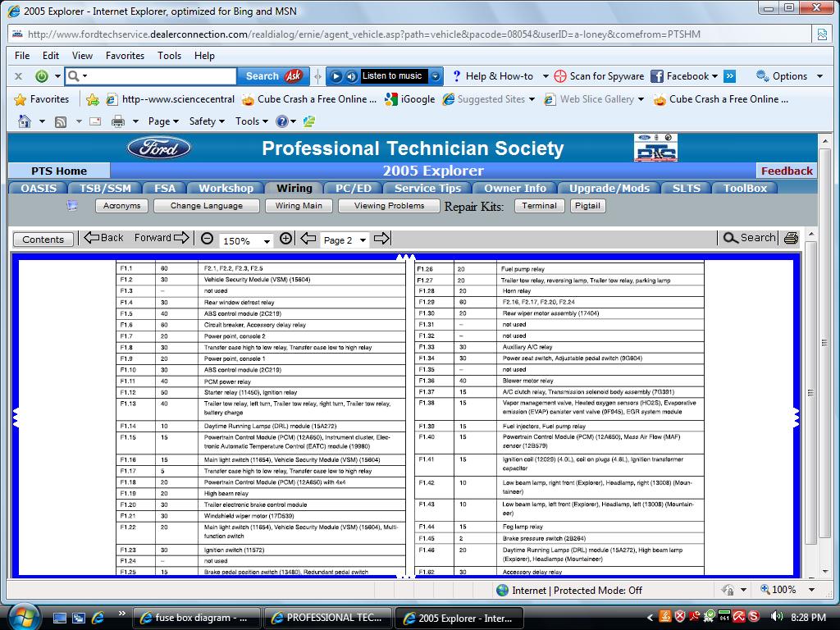Click the Wiring Main button

pyautogui.click(x=299, y=206)
